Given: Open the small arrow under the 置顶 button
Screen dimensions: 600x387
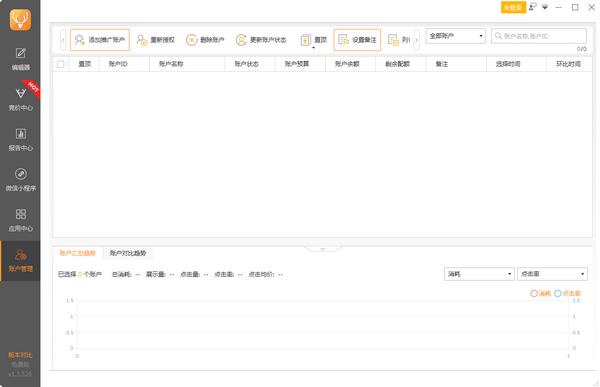Looking at the screenshot, I should (x=313, y=47).
